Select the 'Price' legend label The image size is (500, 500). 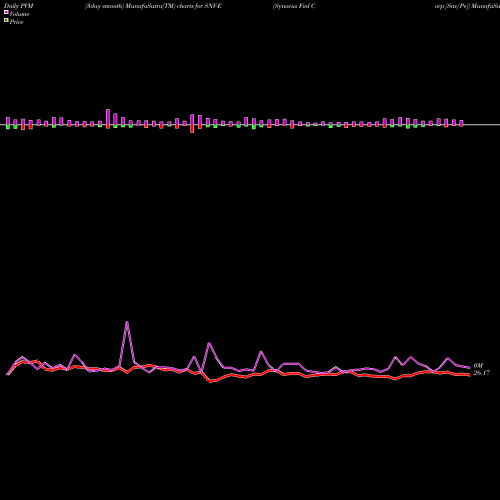pyautogui.click(x=16, y=22)
